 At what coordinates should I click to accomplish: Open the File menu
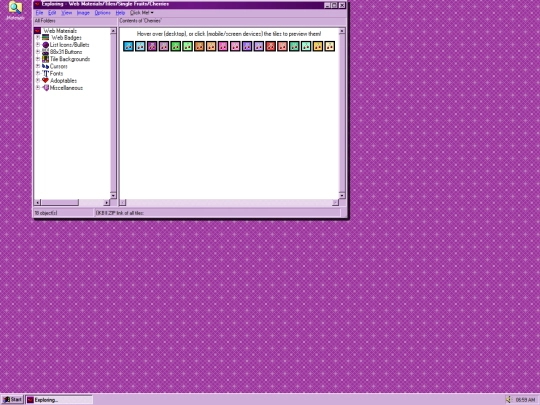(39, 13)
